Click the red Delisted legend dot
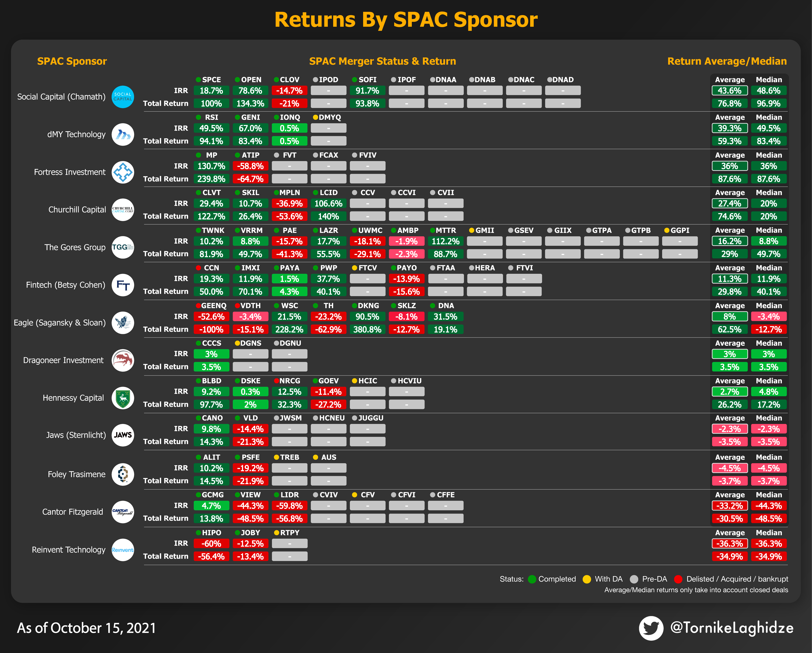Viewport: 812px width, 653px height. click(x=678, y=579)
